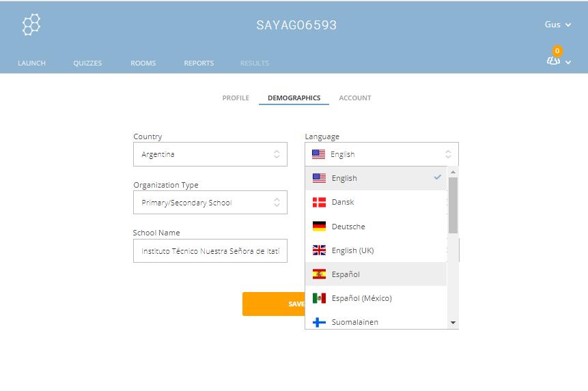Image resolution: width=588 pixels, height=391 pixels.
Task: Select Suomalainen language option
Action: (376, 321)
